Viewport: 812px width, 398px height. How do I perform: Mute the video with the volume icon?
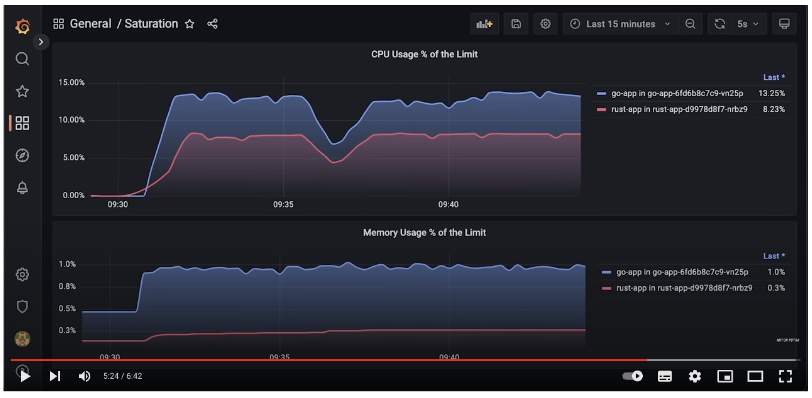84,376
